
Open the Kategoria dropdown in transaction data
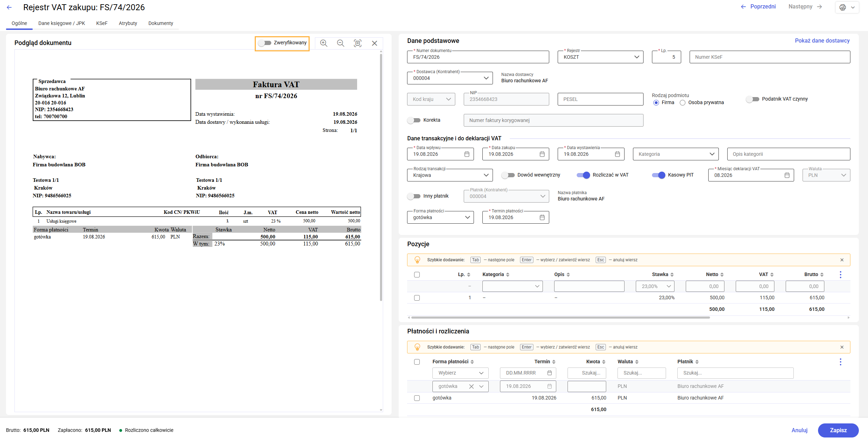(676, 154)
